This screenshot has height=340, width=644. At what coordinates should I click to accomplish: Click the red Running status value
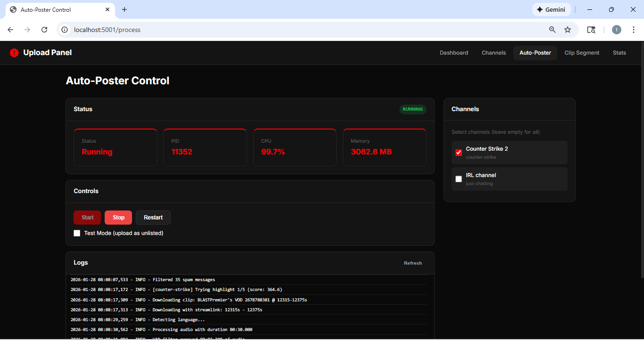point(97,152)
